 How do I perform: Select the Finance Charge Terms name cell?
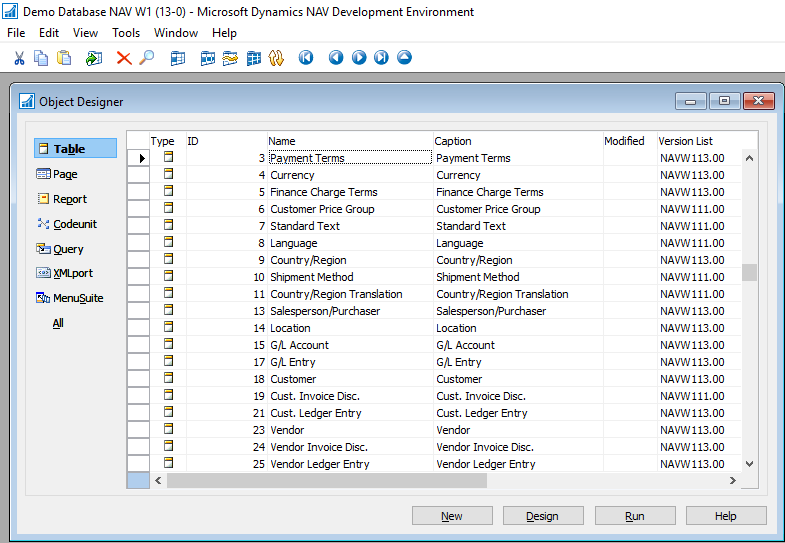pyautogui.click(x=350, y=192)
